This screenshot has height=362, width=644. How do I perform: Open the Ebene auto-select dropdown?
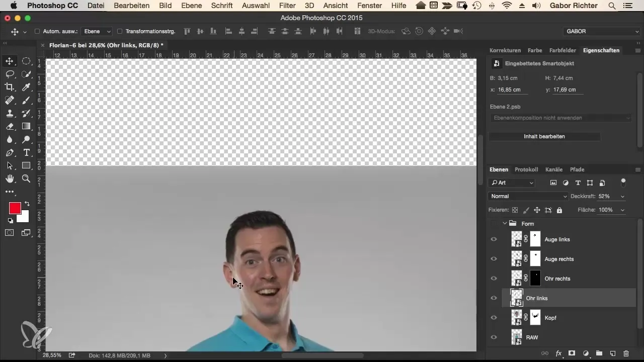[x=97, y=31]
